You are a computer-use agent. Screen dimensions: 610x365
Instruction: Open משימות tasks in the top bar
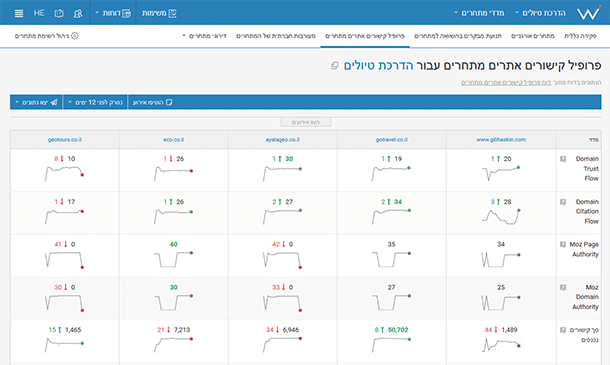pos(159,13)
